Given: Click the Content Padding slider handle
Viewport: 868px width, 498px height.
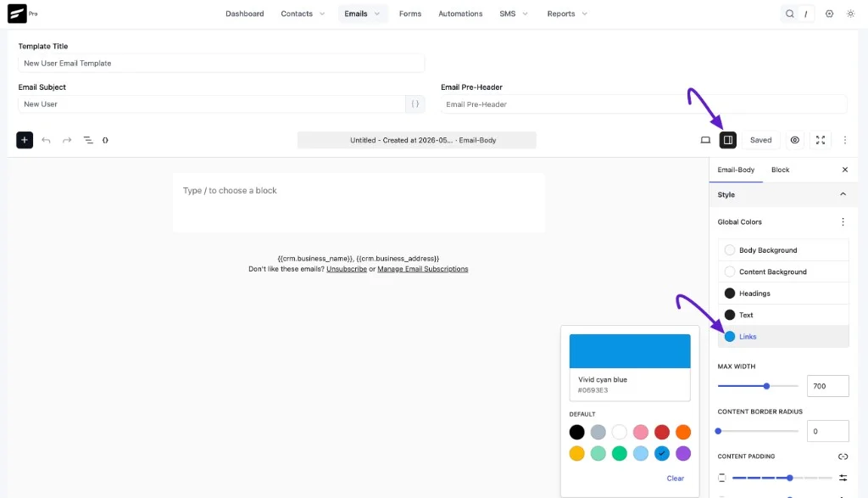Looking at the screenshot, I should (790, 478).
